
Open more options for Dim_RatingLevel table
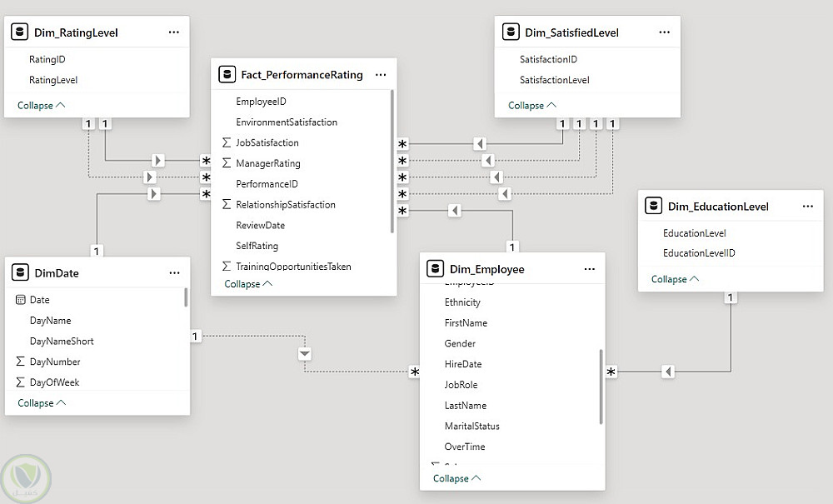click(173, 32)
